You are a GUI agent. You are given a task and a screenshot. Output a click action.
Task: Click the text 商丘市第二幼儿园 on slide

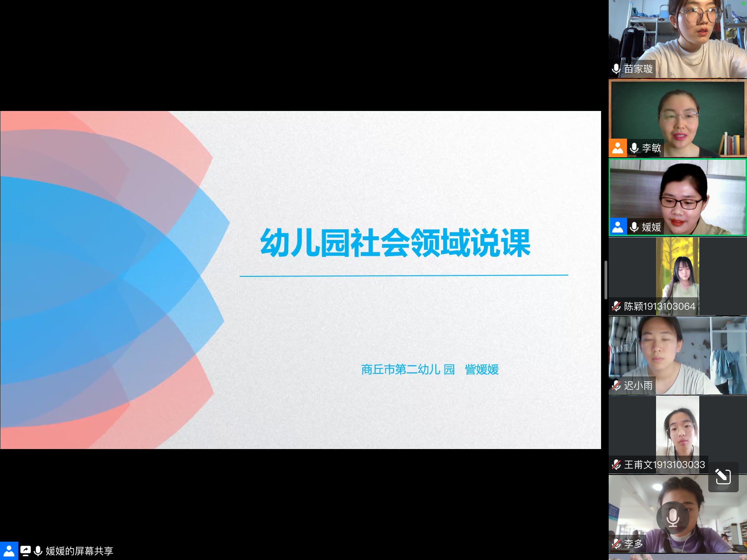(x=408, y=370)
